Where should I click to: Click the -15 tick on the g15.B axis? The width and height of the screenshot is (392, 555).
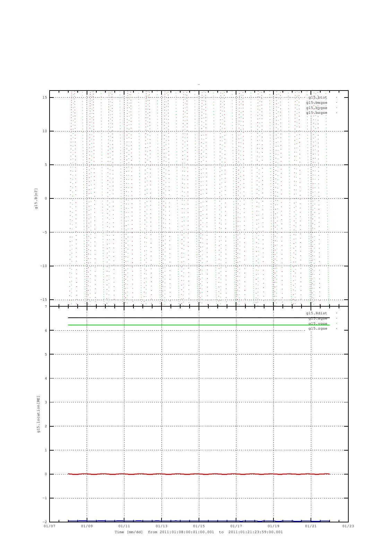(x=44, y=300)
